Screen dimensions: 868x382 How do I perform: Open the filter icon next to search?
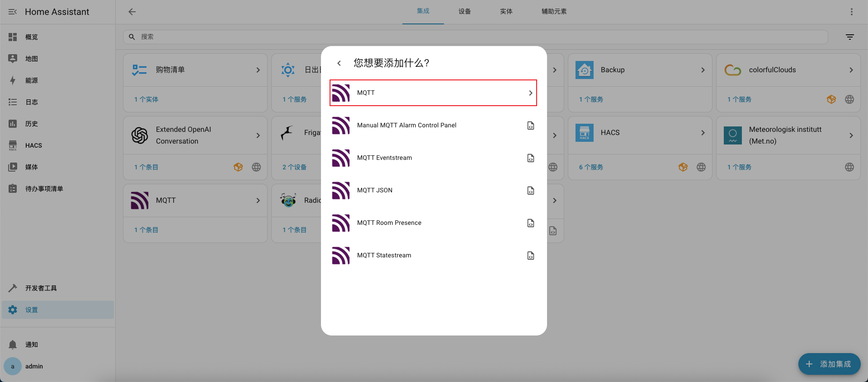click(x=850, y=37)
